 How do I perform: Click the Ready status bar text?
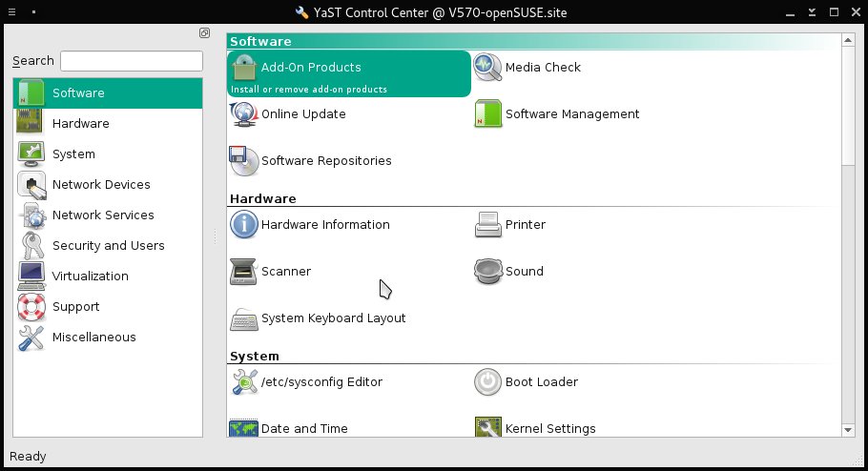[x=28, y=456]
